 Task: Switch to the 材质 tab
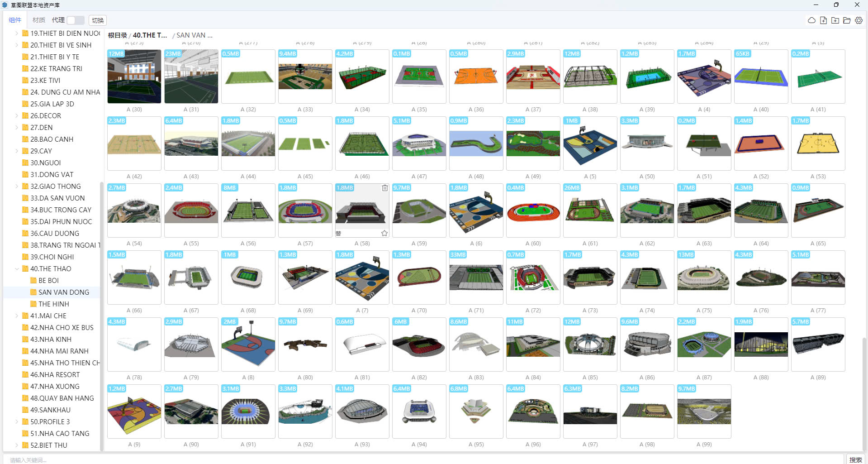[39, 20]
